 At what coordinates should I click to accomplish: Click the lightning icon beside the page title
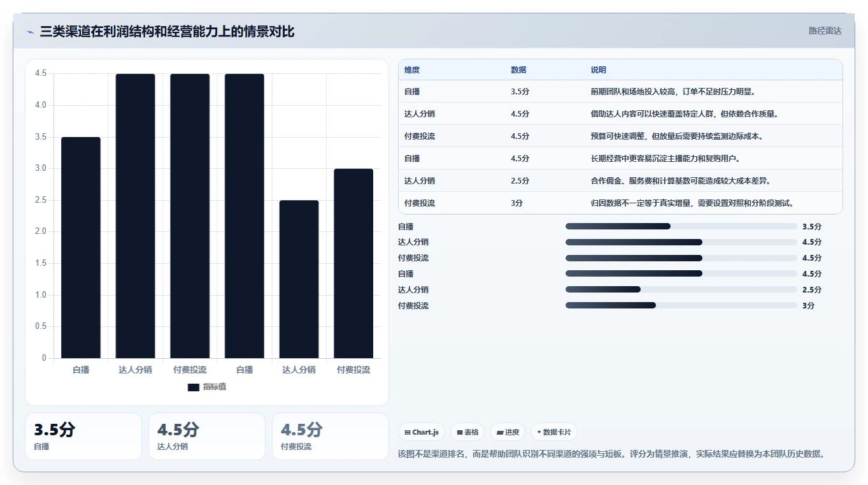pyautogui.click(x=31, y=32)
